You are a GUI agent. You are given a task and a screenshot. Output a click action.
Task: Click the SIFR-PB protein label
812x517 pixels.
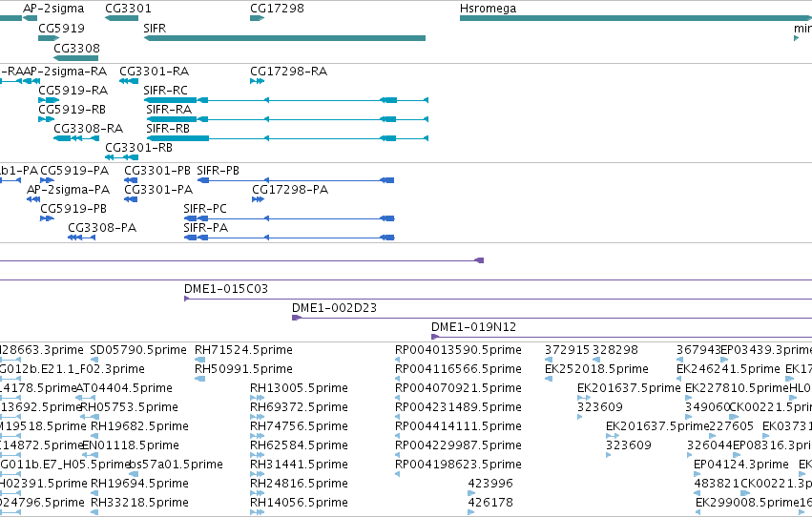coord(218,171)
